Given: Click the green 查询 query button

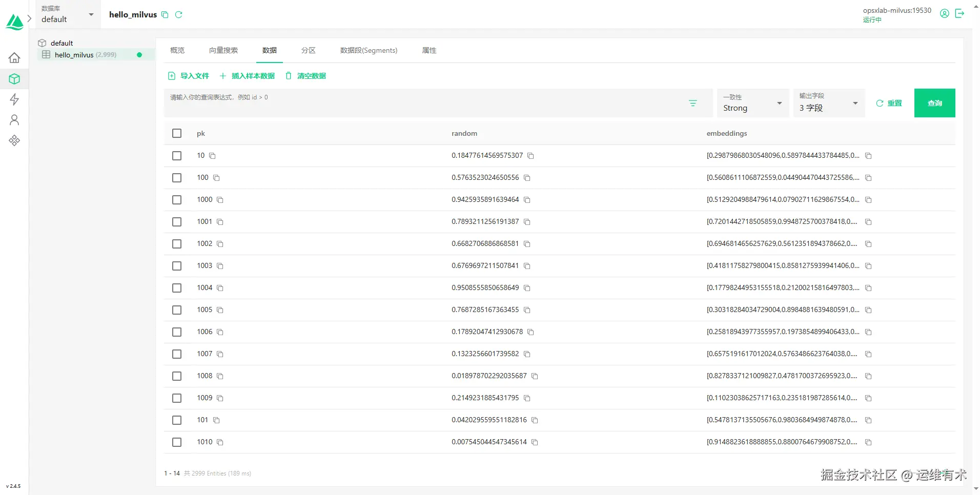Looking at the screenshot, I should (934, 103).
